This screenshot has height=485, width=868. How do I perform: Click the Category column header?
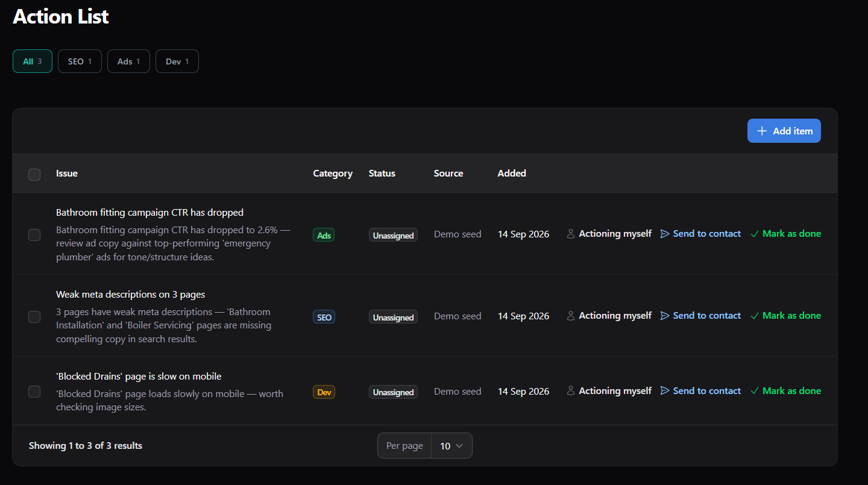click(x=333, y=174)
